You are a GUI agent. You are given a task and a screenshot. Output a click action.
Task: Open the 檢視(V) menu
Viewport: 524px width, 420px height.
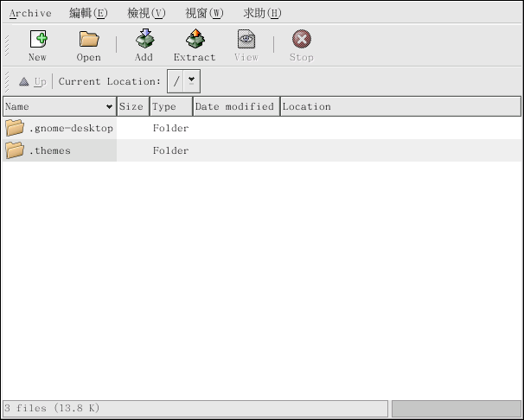coord(146,13)
